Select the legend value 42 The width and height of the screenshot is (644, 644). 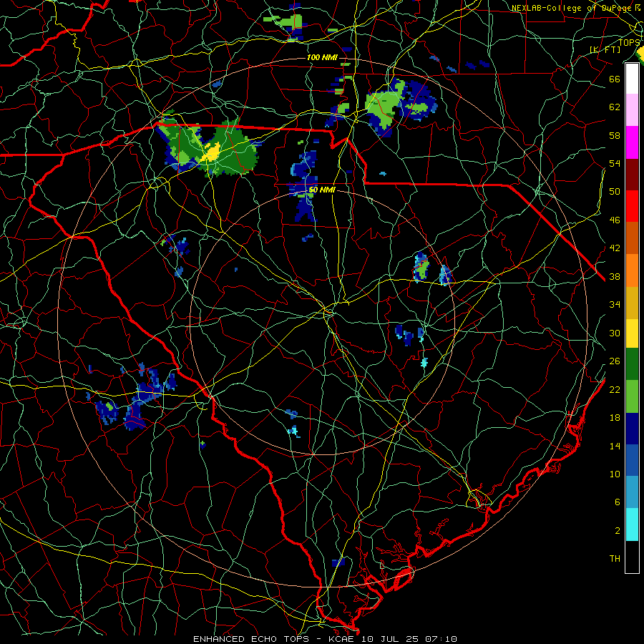pyautogui.click(x=615, y=248)
